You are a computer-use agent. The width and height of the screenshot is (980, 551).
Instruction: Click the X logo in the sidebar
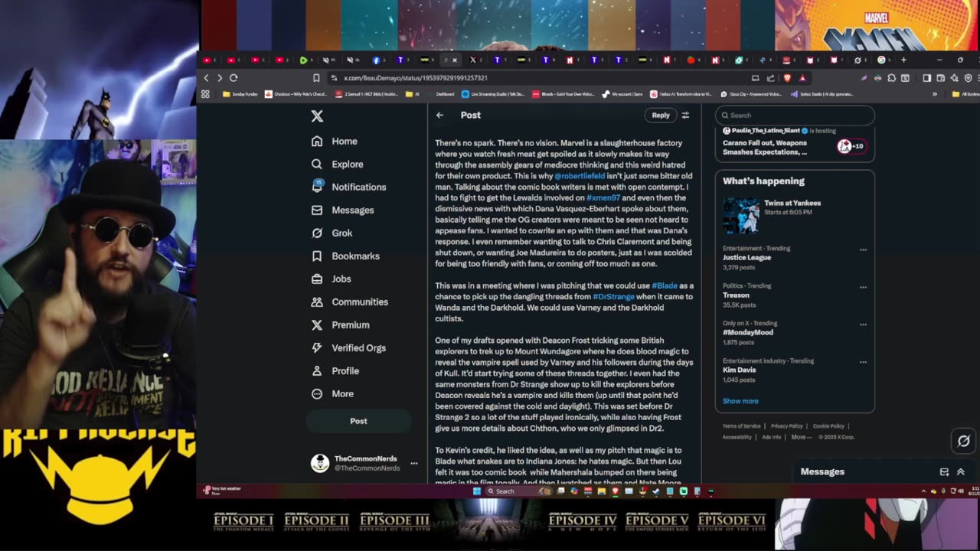point(317,116)
